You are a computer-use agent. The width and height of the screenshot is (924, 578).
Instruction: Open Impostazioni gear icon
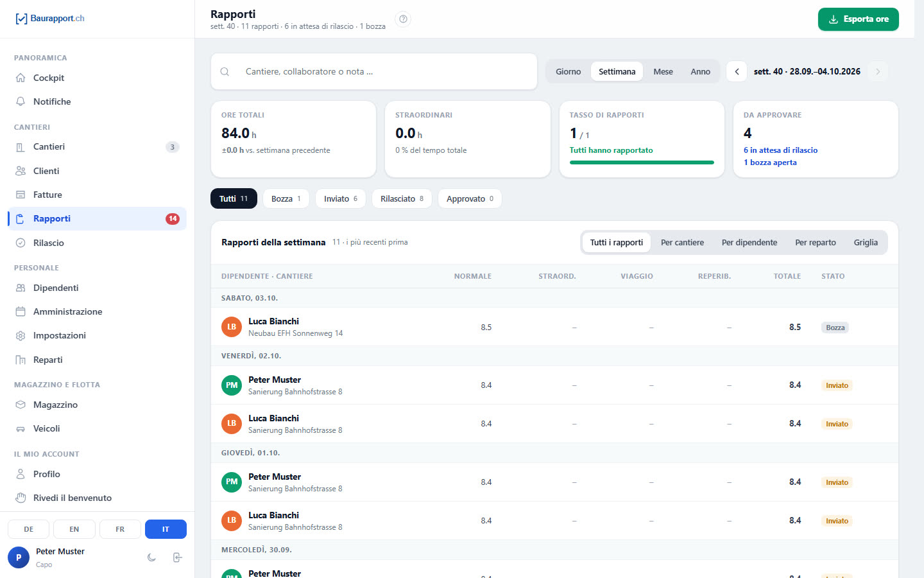pyautogui.click(x=21, y=335)
